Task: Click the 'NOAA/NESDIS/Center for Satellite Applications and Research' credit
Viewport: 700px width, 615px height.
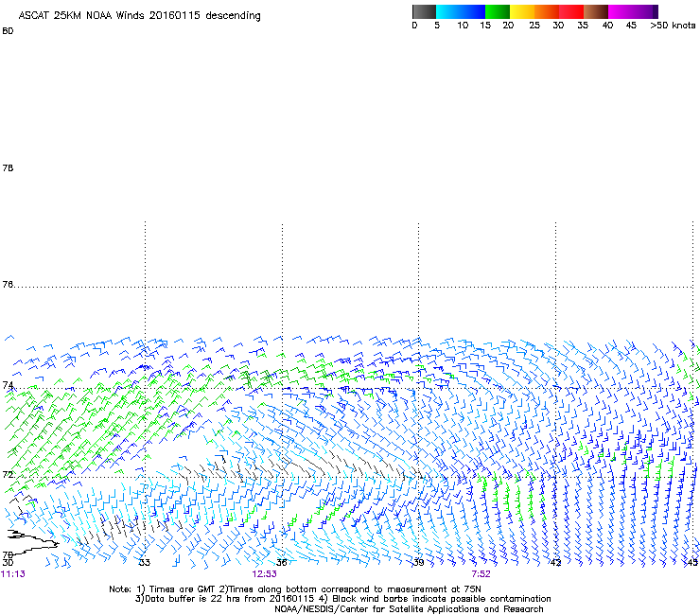Action: tap(409, 609)
